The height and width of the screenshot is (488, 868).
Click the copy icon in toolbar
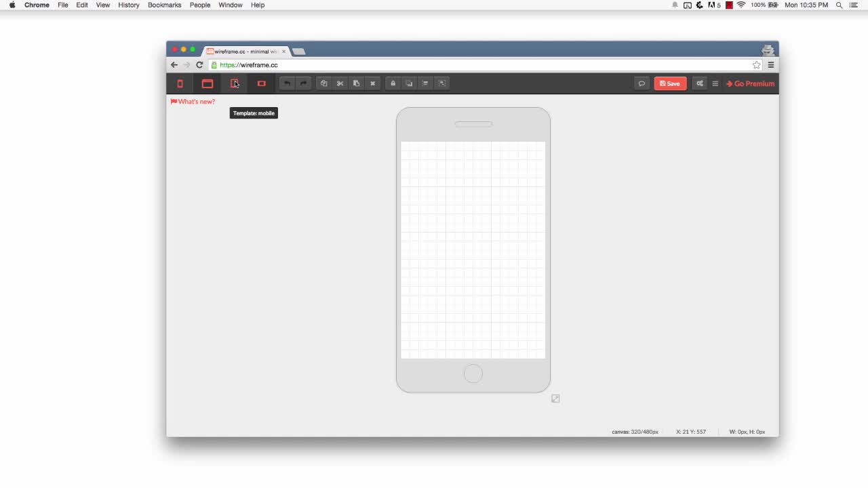(324, 83)
